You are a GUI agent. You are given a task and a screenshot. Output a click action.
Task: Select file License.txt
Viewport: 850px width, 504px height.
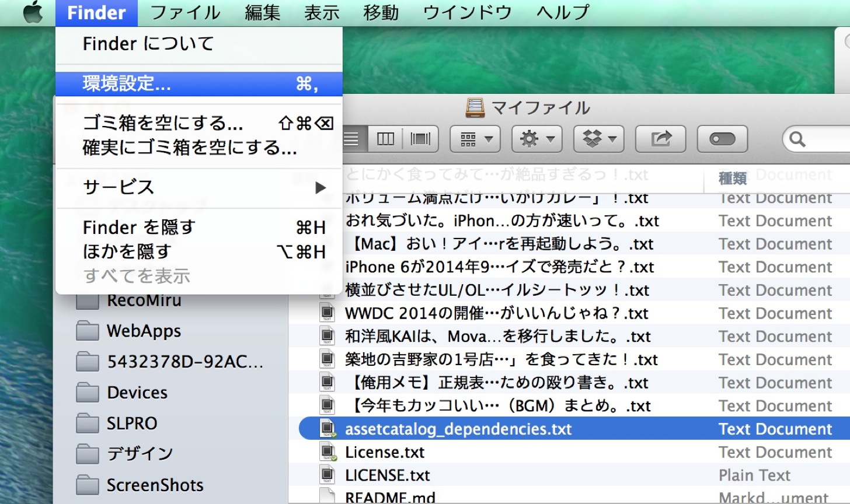385,452
